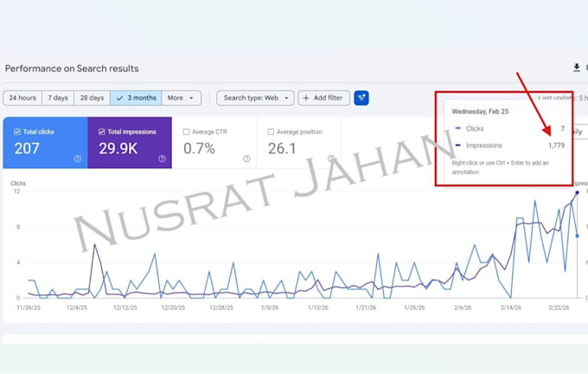Click the 1/21/26 axis date label
The image size is (588, 374).
pos(366,307)
